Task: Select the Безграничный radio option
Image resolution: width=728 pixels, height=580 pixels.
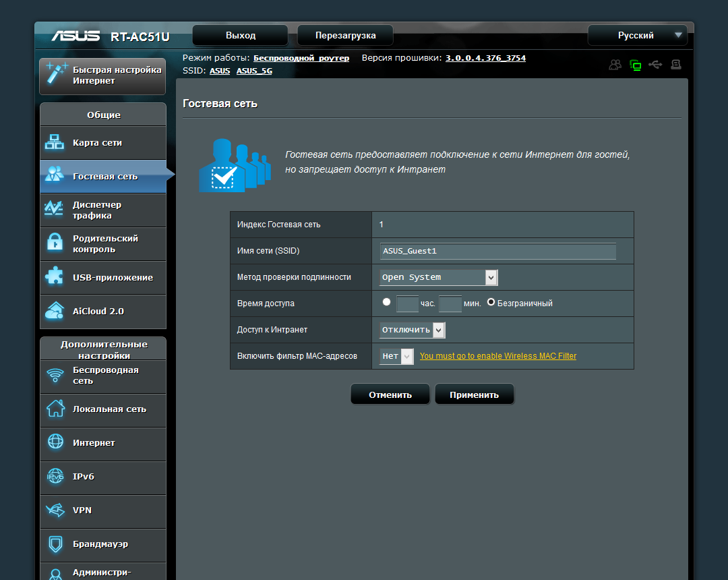Action: pyautogui.click(x=491, y=302)
